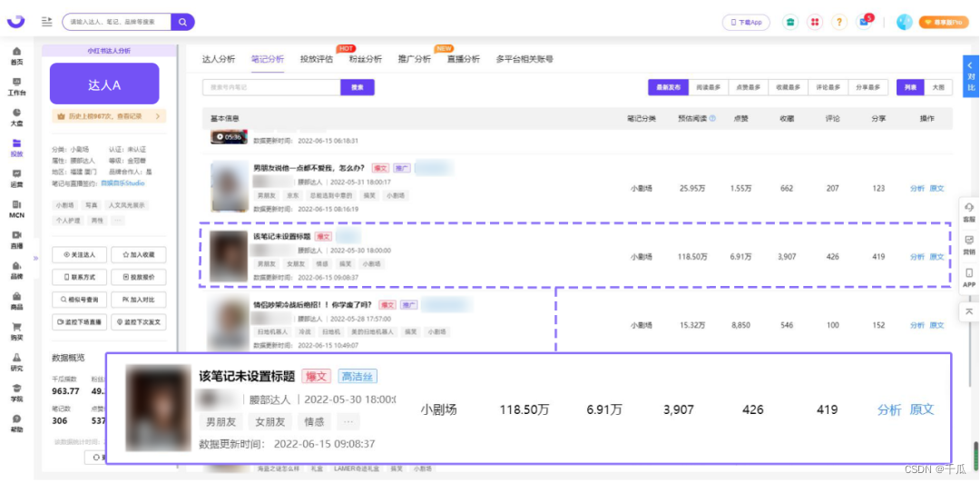Open 原文 for the 15.32万 note row
Screen dimensions: 980x483
point(936,325)
